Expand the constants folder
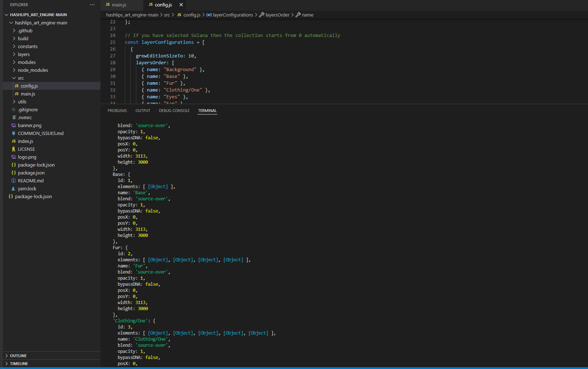The height and width of the screenshot is (369, 588). click(x=52, y=46)
